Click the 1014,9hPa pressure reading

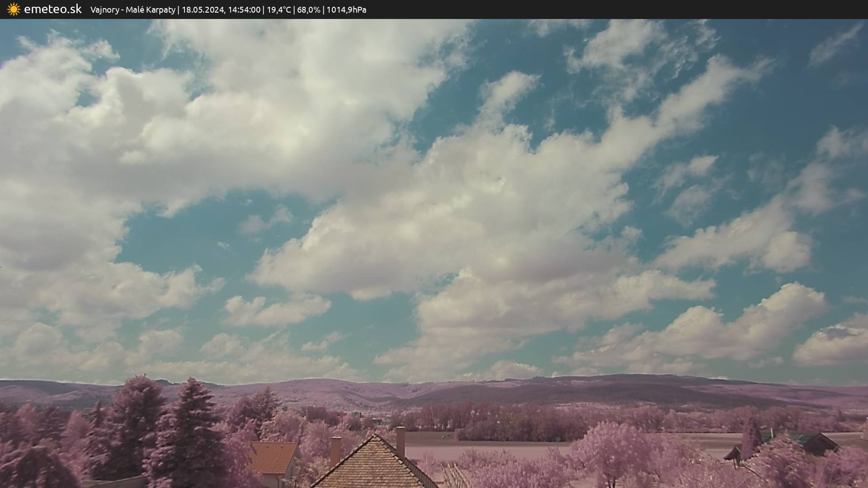(346, 9)
